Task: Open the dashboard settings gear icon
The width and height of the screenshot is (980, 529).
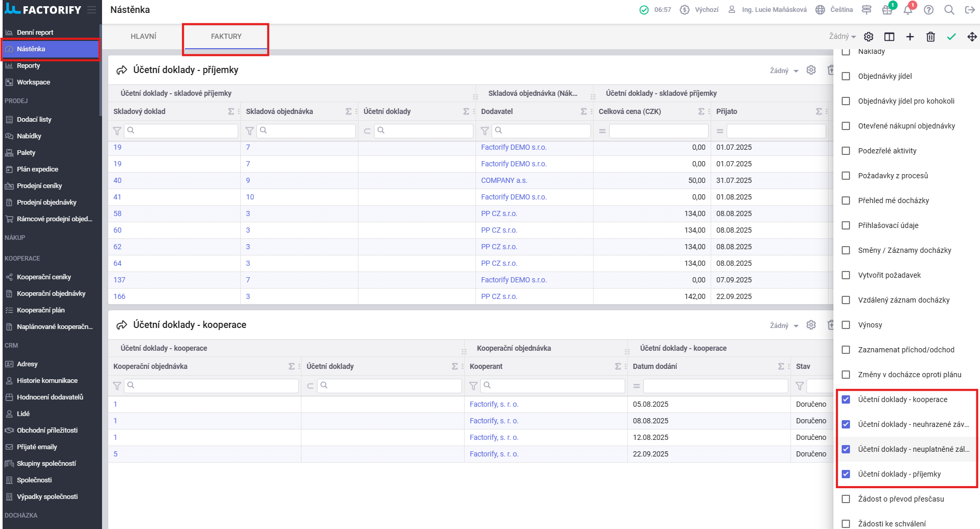Action: pyautogui.click(x=869, y=37)
